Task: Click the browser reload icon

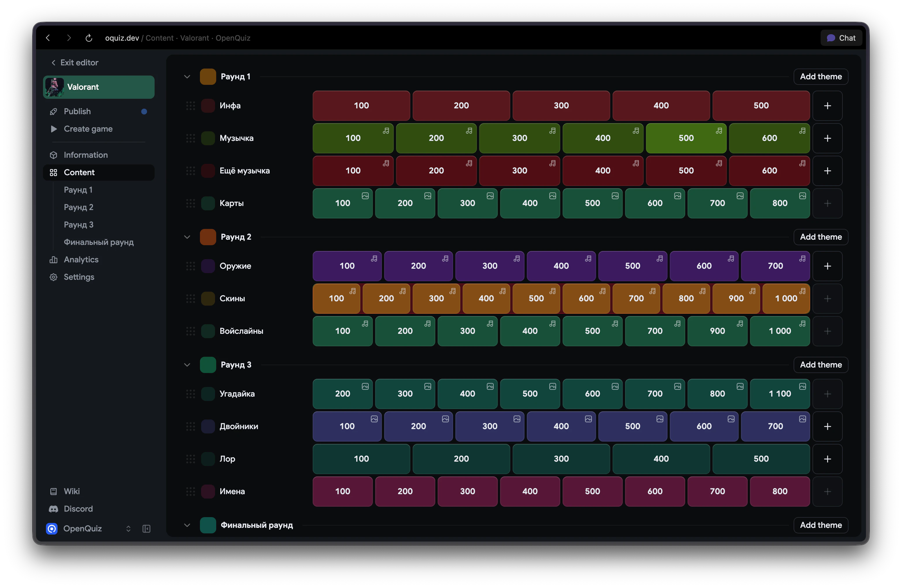Action: [89, 38]
